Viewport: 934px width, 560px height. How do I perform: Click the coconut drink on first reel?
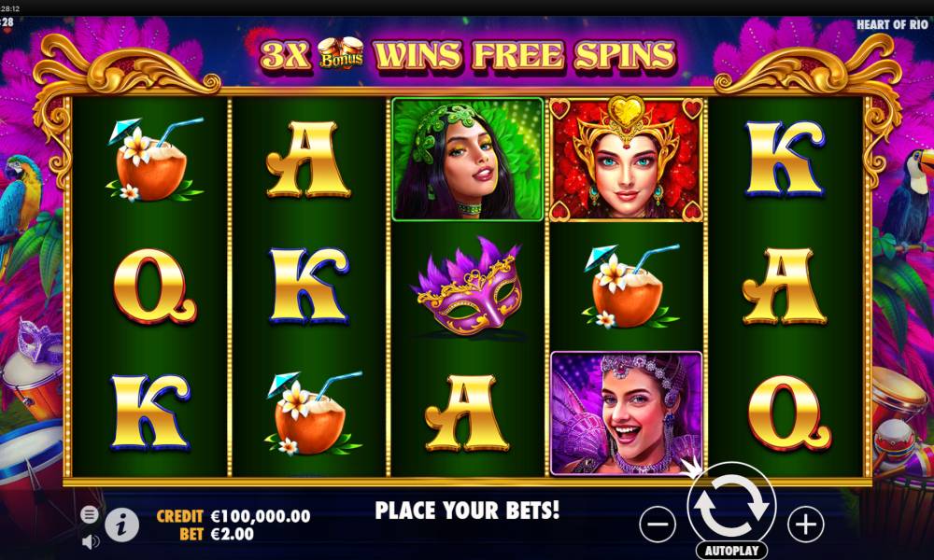coord(154,160)
